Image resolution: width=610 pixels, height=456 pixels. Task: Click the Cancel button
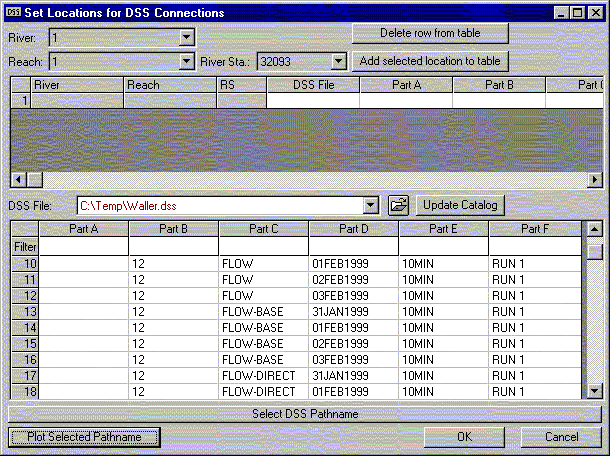(x=561, y=437)
